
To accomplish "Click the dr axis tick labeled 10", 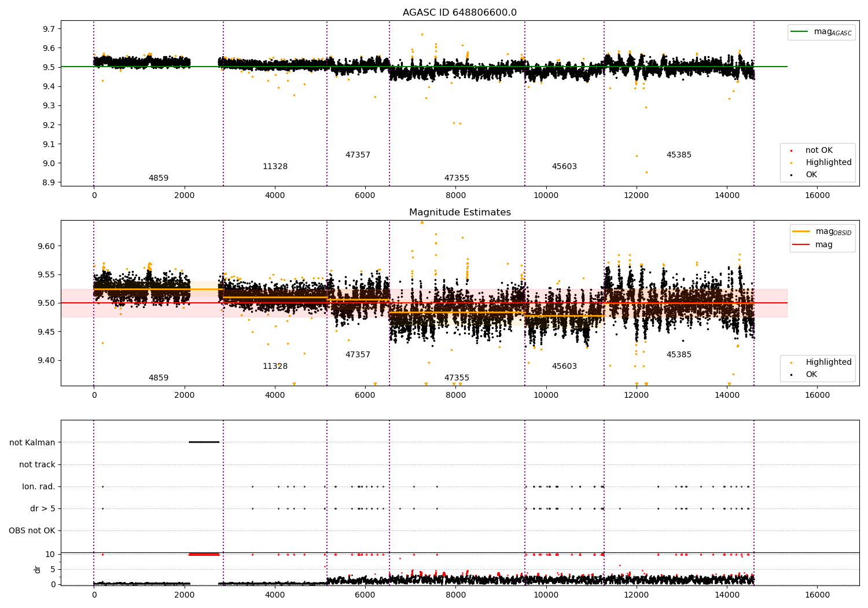I will click(x=50, y=555).
